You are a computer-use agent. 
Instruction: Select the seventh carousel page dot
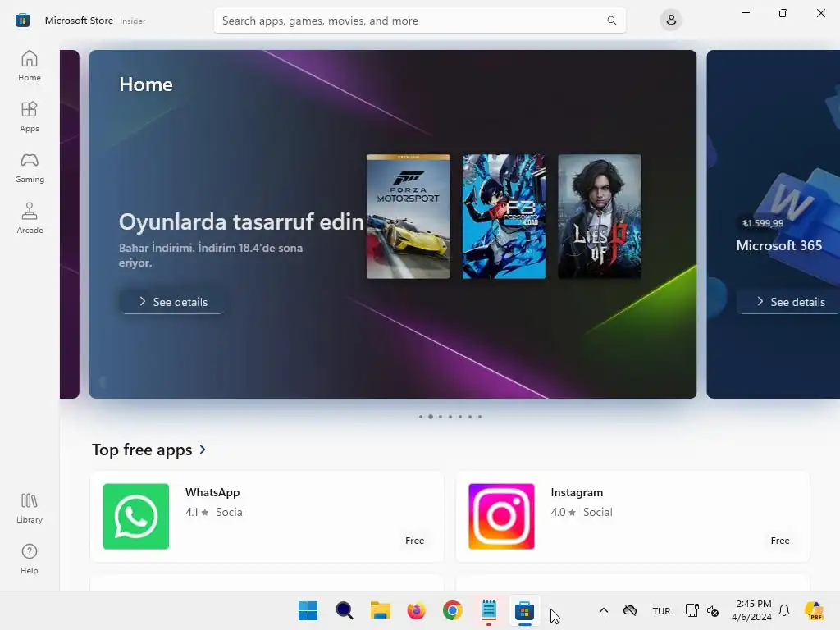(480, 416)
